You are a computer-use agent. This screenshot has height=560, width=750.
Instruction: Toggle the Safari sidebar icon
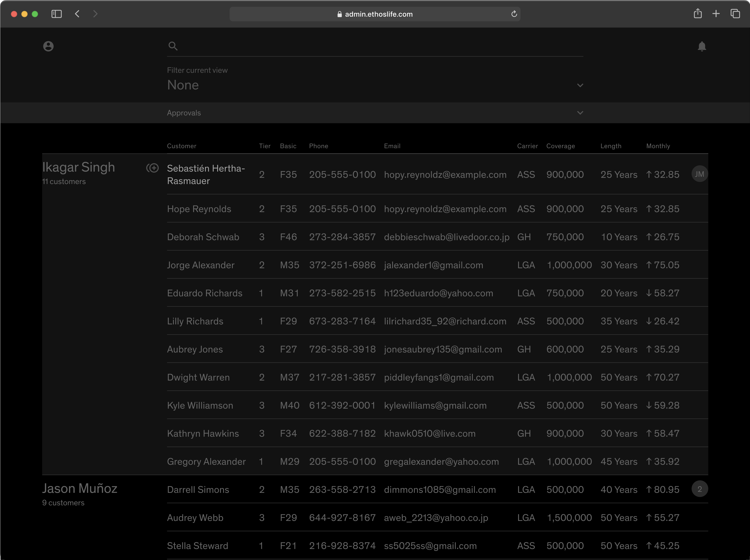click(56, 14)
